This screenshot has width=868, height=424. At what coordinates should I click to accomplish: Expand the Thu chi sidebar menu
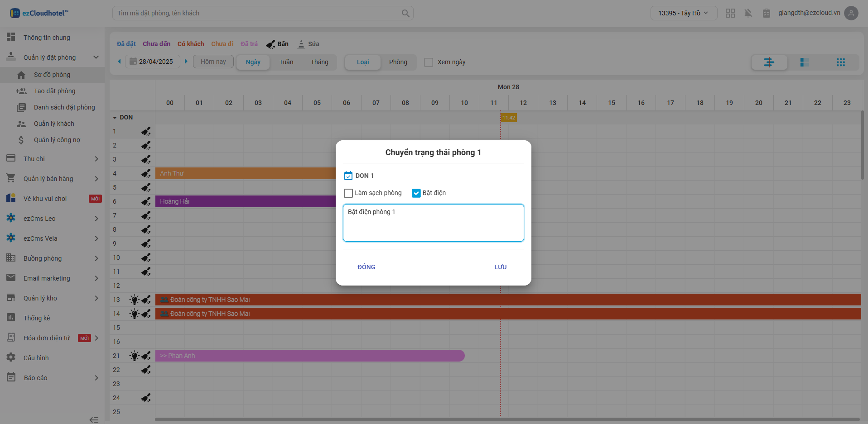[52, 159]
